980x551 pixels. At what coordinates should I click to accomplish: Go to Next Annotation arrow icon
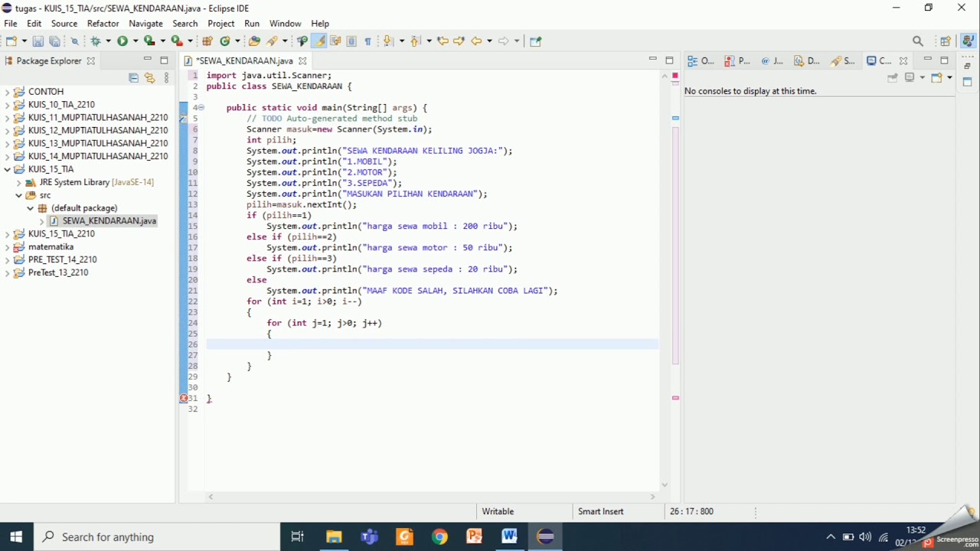388,41
